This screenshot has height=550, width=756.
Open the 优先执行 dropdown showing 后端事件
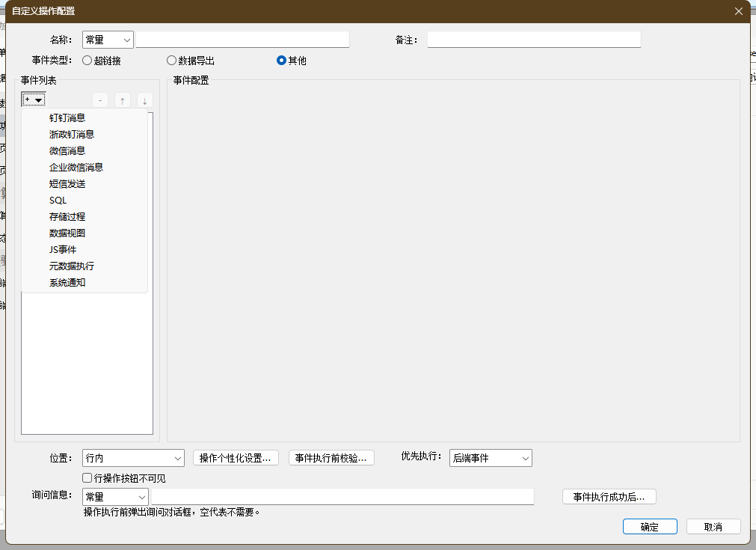491,458
